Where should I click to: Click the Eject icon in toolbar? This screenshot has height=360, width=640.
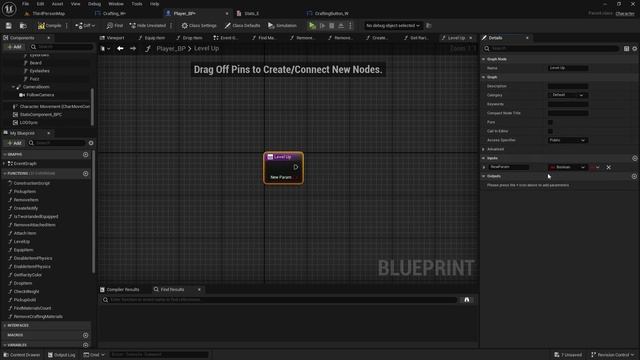[x=341, y=26]
